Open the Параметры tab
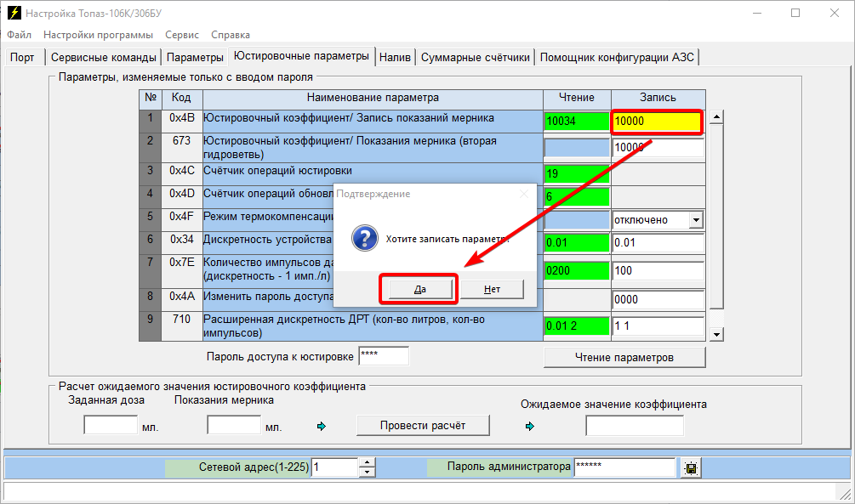Viewport: 855px width, 504px height. click(x=195, y=57)
